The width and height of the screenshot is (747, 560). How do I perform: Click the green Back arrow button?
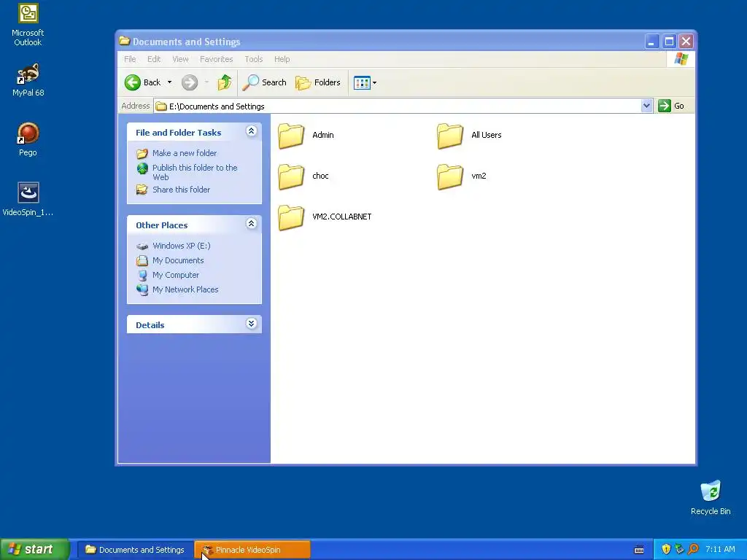click(133, 82)
